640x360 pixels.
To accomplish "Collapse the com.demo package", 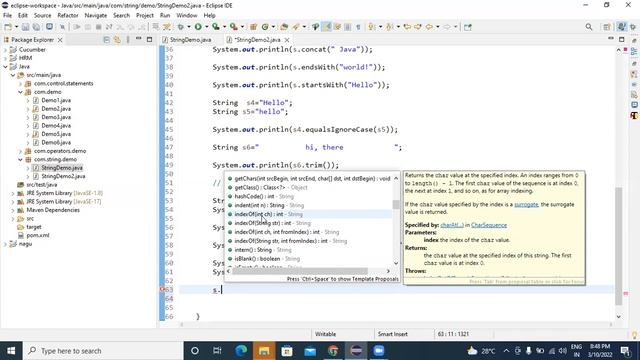I will click(x=20, y=92).
